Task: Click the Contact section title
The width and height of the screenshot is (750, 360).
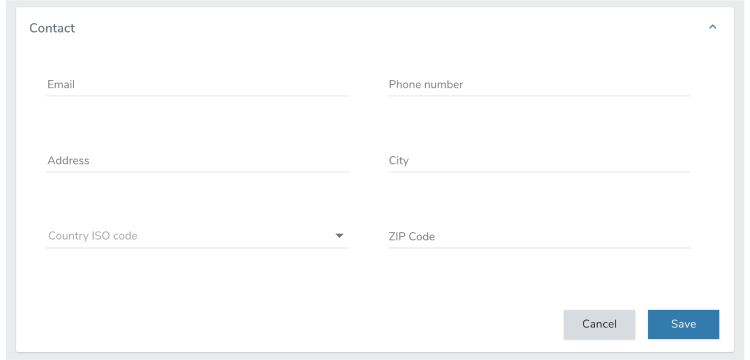Action: pyautogui.click(x=52, y=28)
